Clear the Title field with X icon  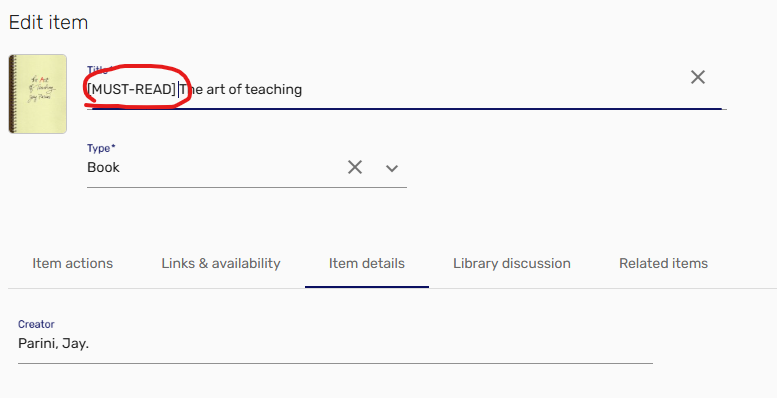click(x=698, y=77)
